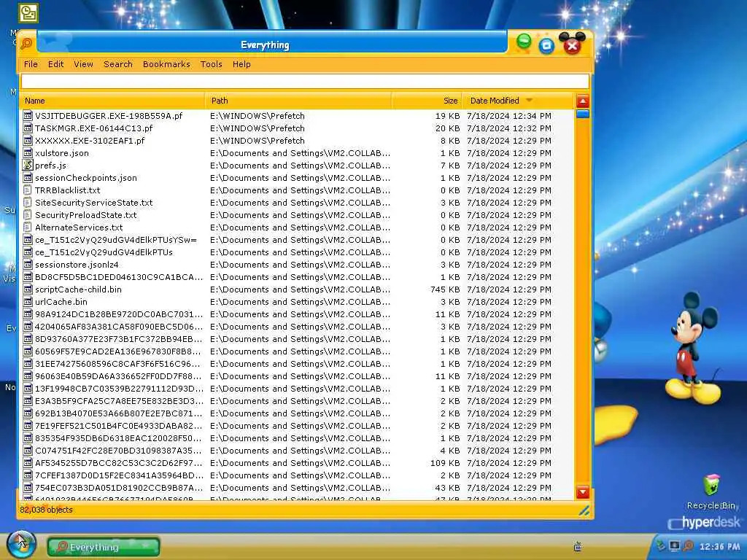
Task: Select file name 60569F57E9CAD2EA136E967830F8B8...
Action: tap(117, 351)
